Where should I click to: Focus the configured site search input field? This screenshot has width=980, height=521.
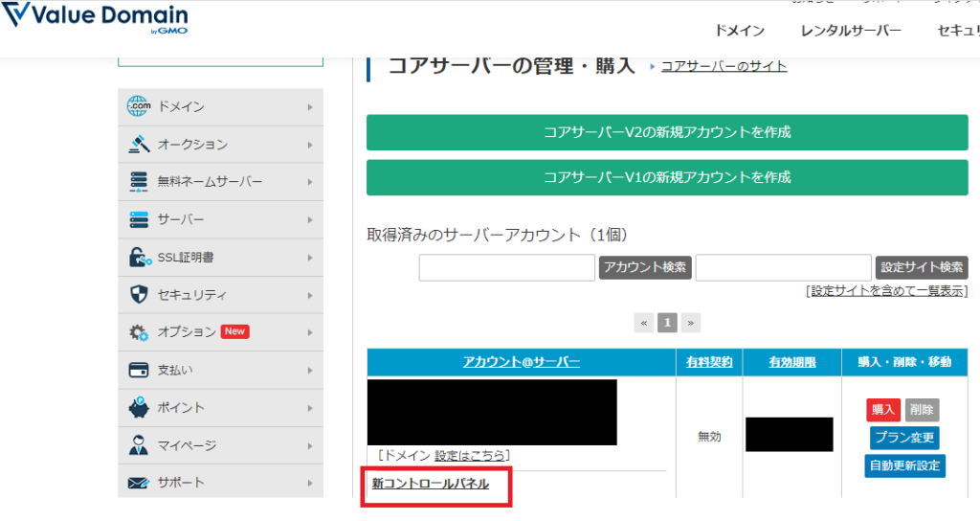pyautogui.click(x=783, y=267)
